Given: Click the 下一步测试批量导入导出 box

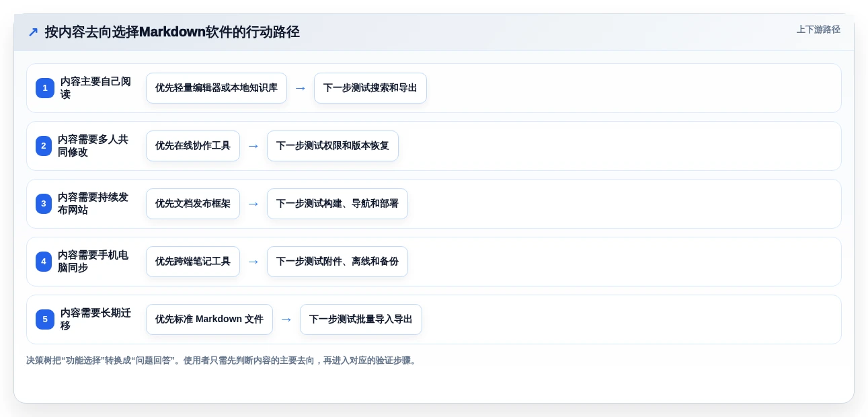Looking at the screenshot, I should coord(361,319).
